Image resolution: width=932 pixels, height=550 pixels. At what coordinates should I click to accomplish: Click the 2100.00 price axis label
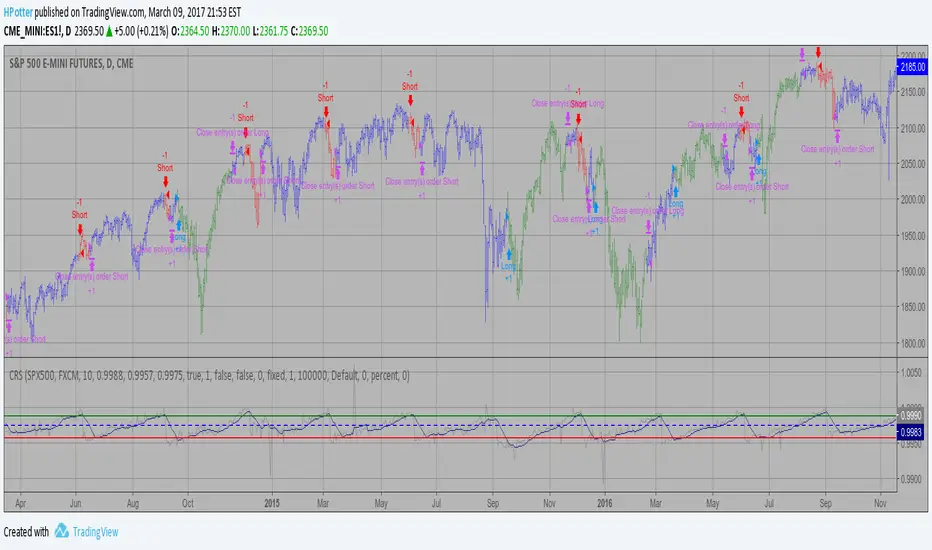pos(912,128)
